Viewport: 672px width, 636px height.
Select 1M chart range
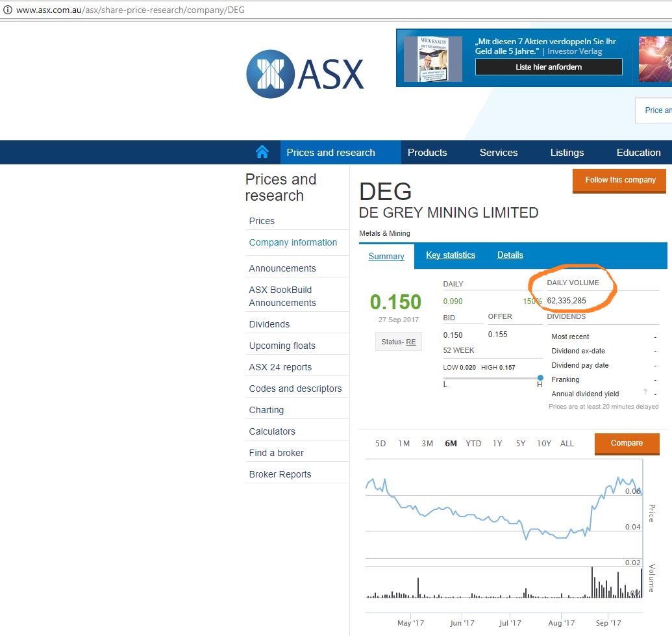coord(404,444)
